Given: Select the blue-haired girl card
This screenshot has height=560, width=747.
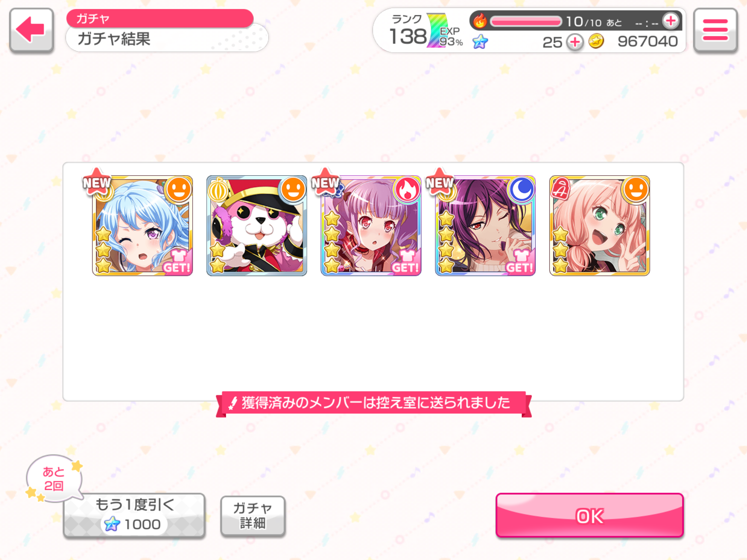Looking at the screenshot, I should 142,226.
